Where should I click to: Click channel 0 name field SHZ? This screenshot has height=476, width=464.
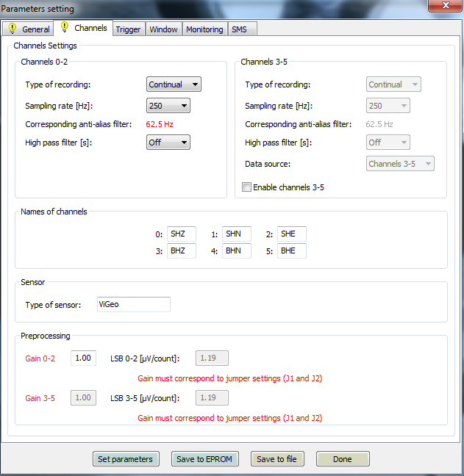click(182, 234)
